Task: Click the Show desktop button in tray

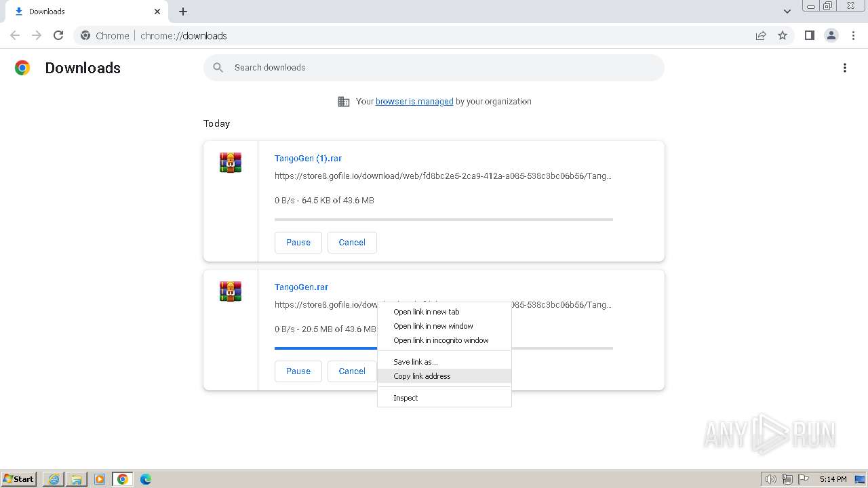Action: coord(860,479)
